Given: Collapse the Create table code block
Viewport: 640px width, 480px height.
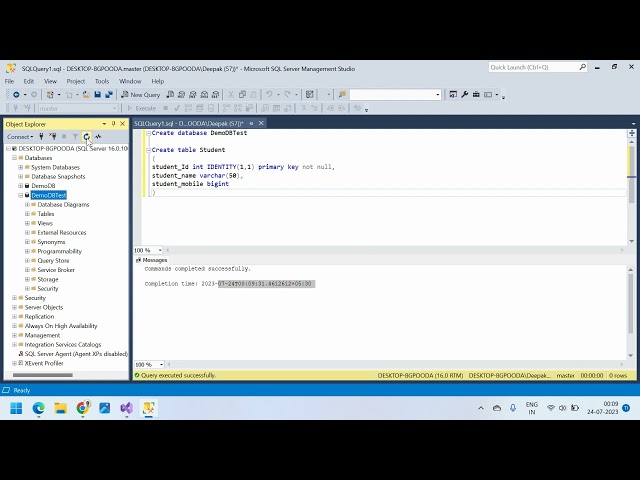Looking at the screenshot, I should [x=149, y=150].
